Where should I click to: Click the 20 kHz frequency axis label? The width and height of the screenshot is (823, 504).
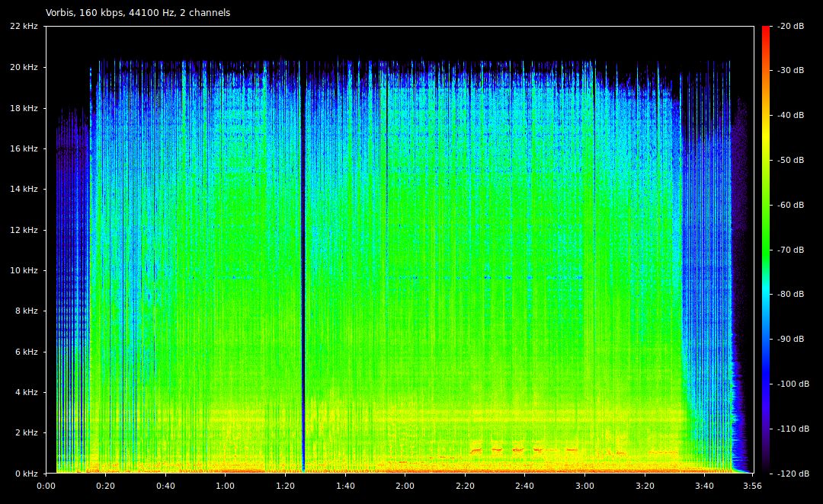(x=24, y=67)
